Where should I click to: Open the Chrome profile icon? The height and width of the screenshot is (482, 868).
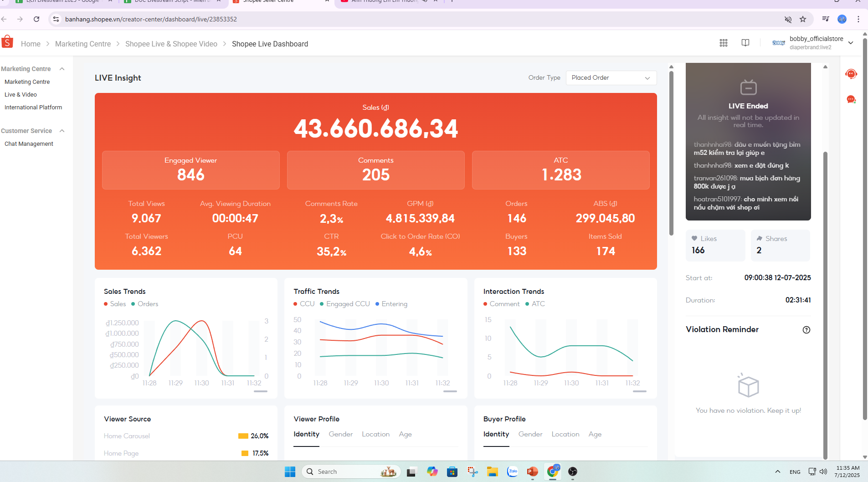[x=842, y=19]
